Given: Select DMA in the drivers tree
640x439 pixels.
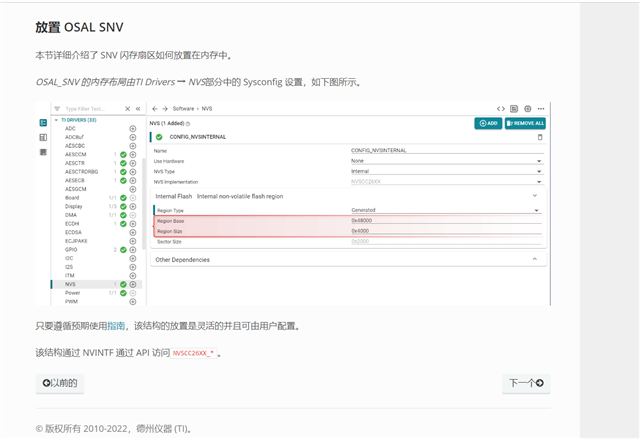Looking at the screenshot, I should coord(71,215).
